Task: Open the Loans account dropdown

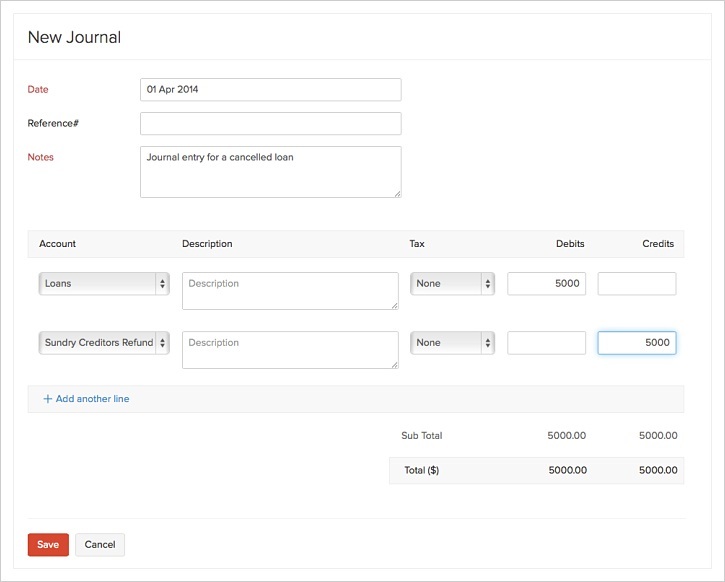Action: [104, 284]
